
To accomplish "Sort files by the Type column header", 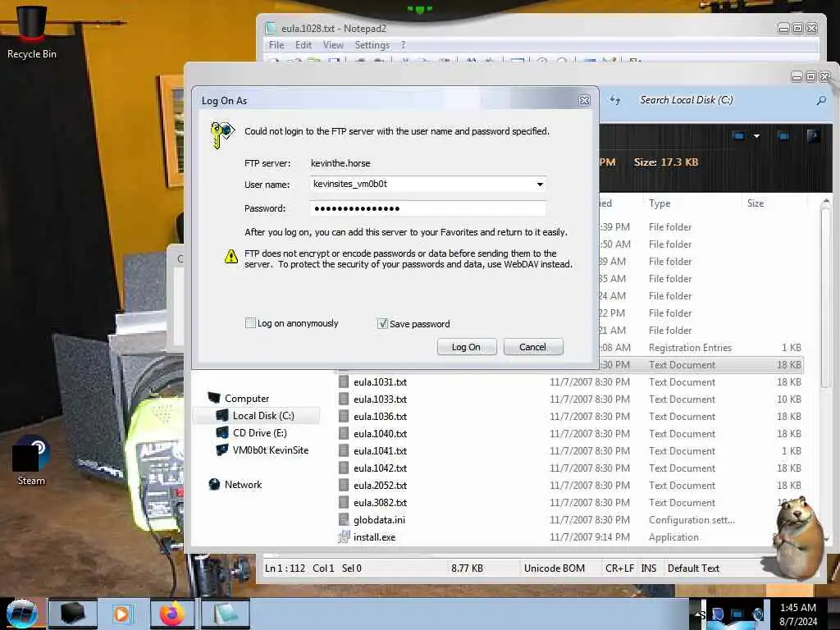I will [660, 203].
